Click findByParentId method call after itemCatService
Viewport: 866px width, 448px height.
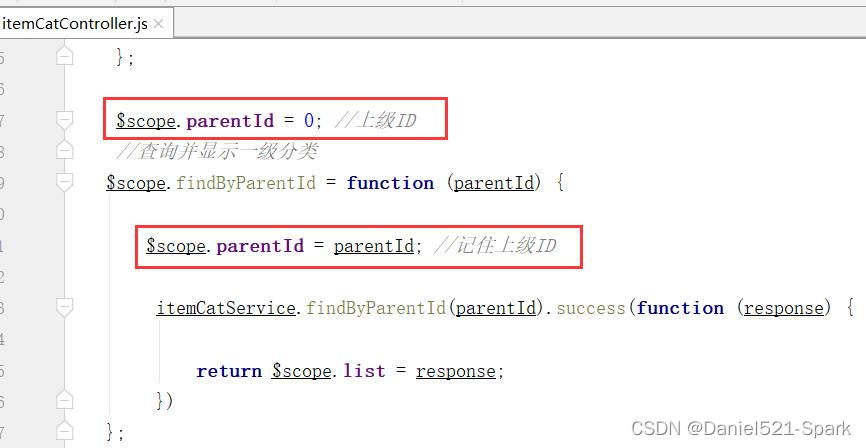[376, 308]
